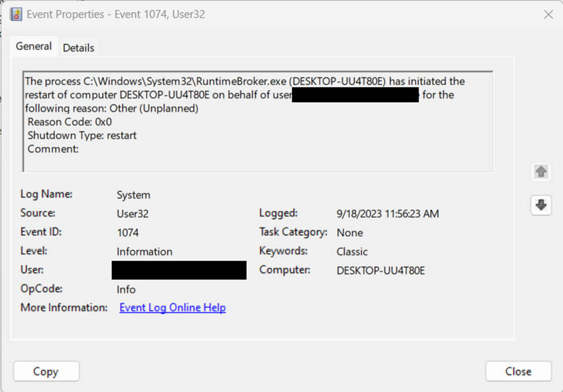Click the Logged: label
The width and height of the screenshot is (563, 392).
tap(278, 213)
